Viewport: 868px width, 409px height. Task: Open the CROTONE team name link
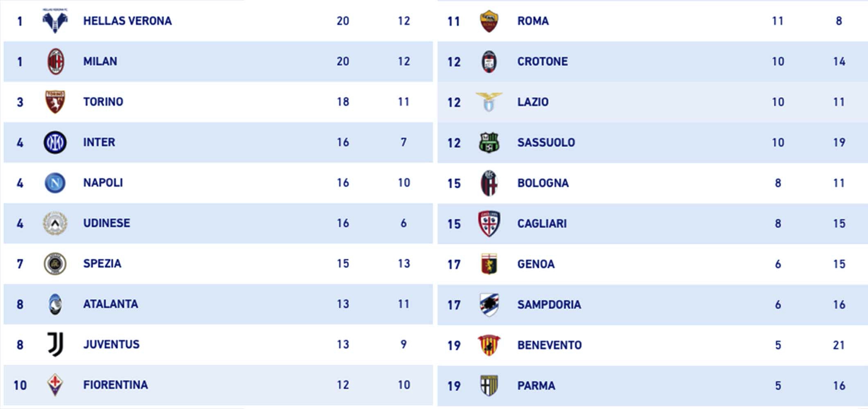(x=542, y=62)
